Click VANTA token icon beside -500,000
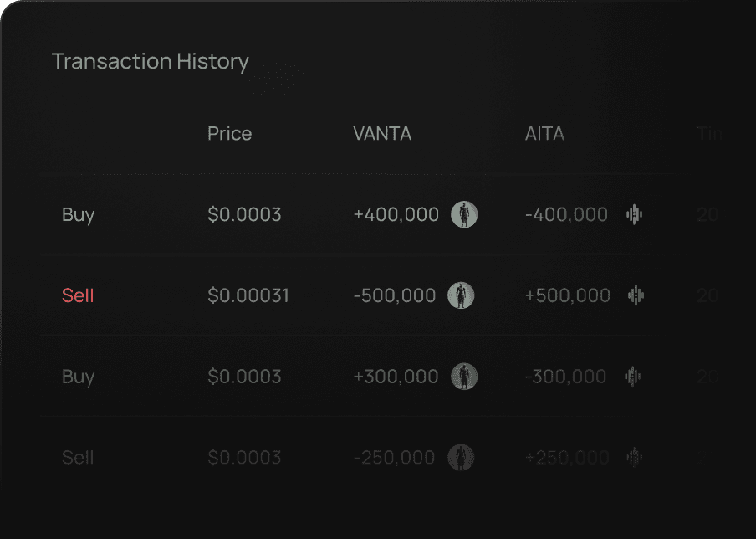Viewport: 756px width, 539px height. tap(461, 295)
